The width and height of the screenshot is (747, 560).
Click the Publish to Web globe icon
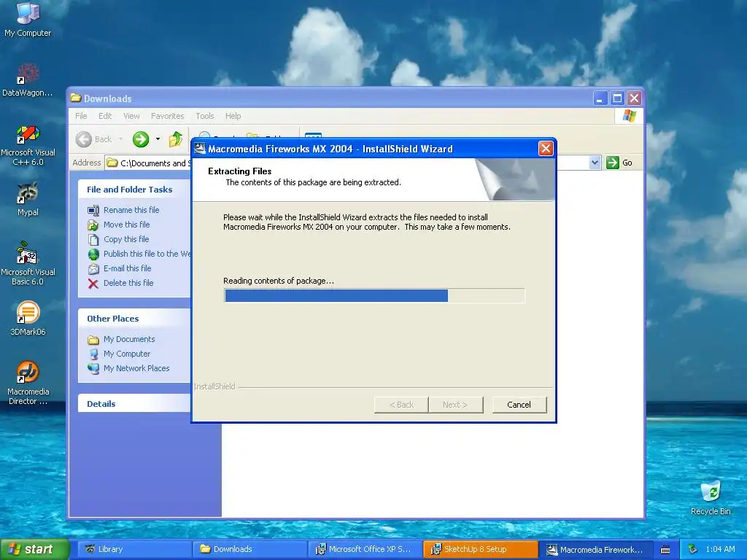[x=93, y=254]
